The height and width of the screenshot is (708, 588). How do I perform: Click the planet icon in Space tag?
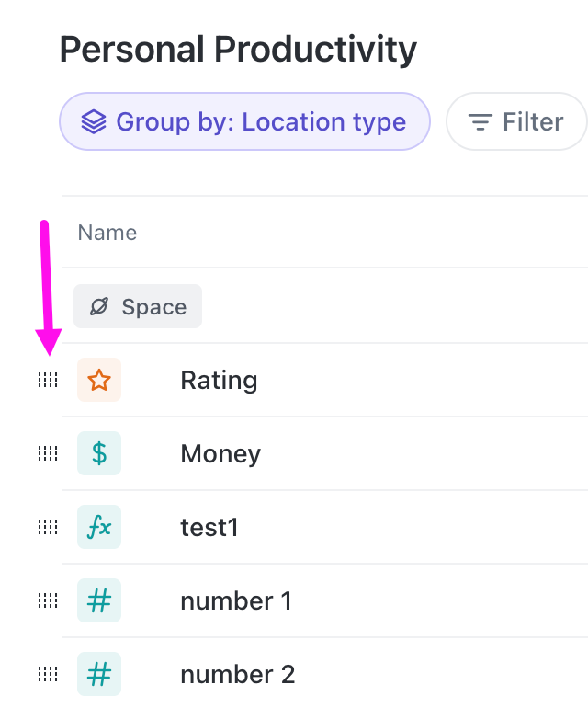tap(99, 307)
